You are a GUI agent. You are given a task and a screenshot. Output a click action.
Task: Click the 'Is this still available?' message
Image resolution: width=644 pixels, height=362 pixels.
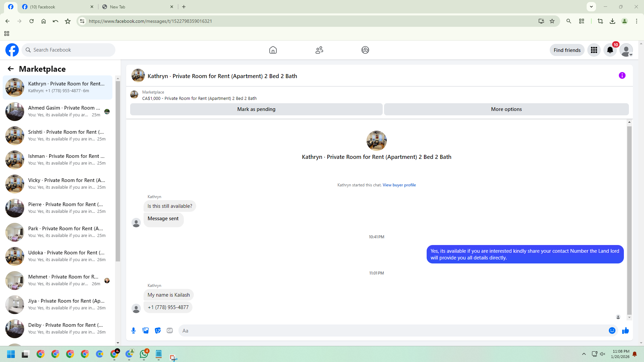click(x=170, y=206)
